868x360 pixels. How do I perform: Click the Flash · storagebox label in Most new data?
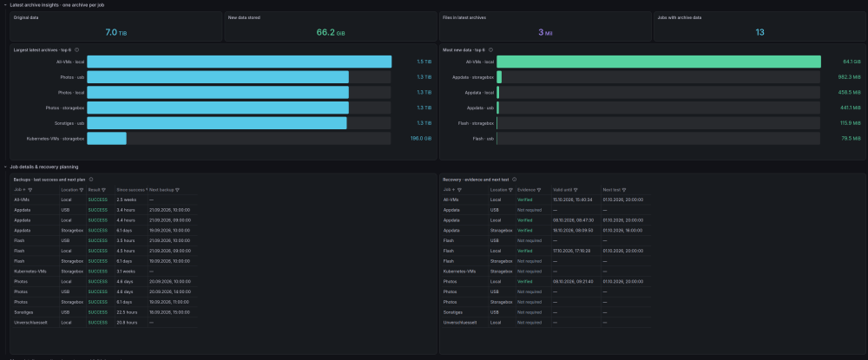(x=477, y=123)
